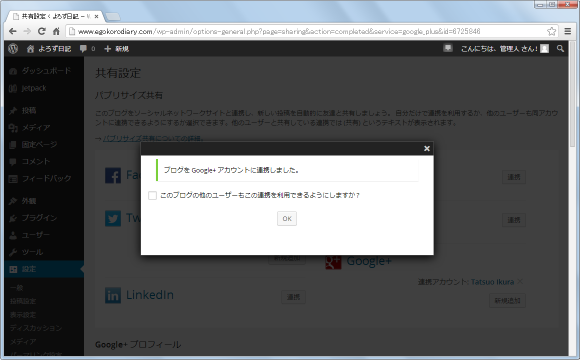Click the Google+ service name
The height and width of the screenshot is (360, 580).
[x=369, y=261]
